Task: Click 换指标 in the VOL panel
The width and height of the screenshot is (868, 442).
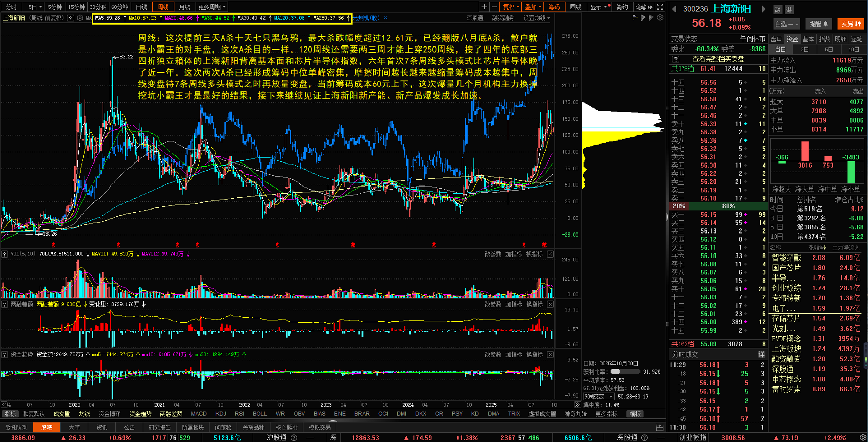Action: pos(535,254)
